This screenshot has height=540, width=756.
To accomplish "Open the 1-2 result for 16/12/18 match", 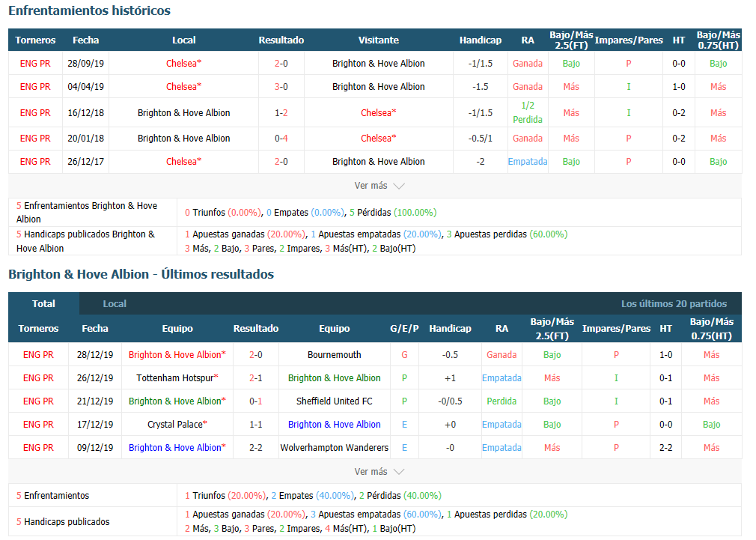I will [281, 112].
